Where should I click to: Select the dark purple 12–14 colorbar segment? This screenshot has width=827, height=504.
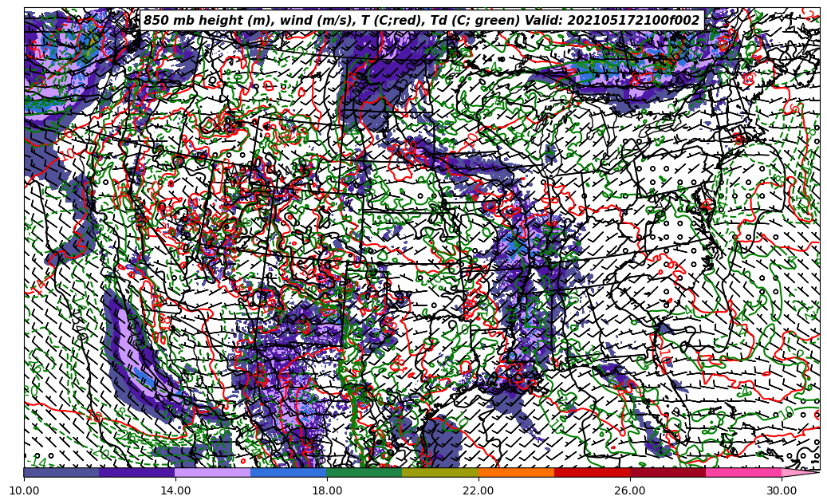point(137,473)
